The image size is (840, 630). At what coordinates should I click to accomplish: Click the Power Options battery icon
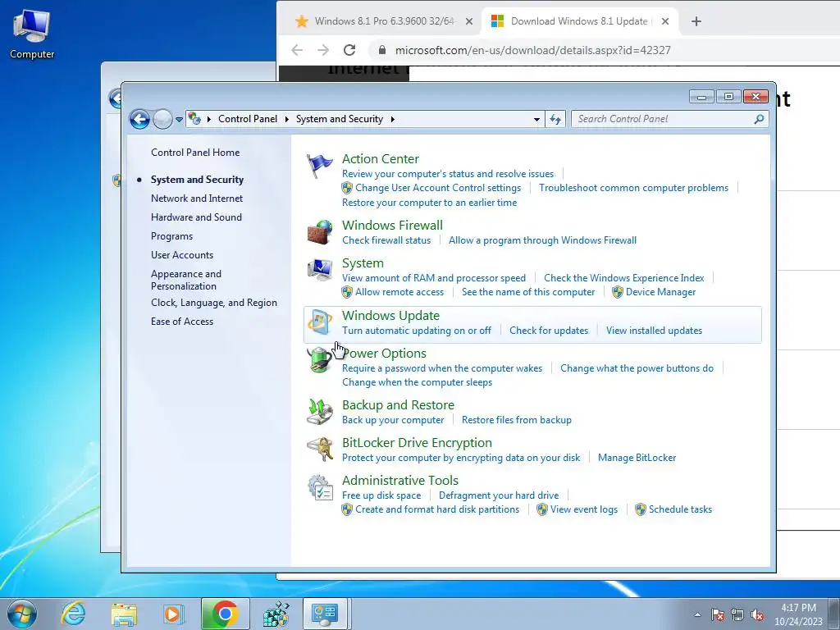[320, 360]
